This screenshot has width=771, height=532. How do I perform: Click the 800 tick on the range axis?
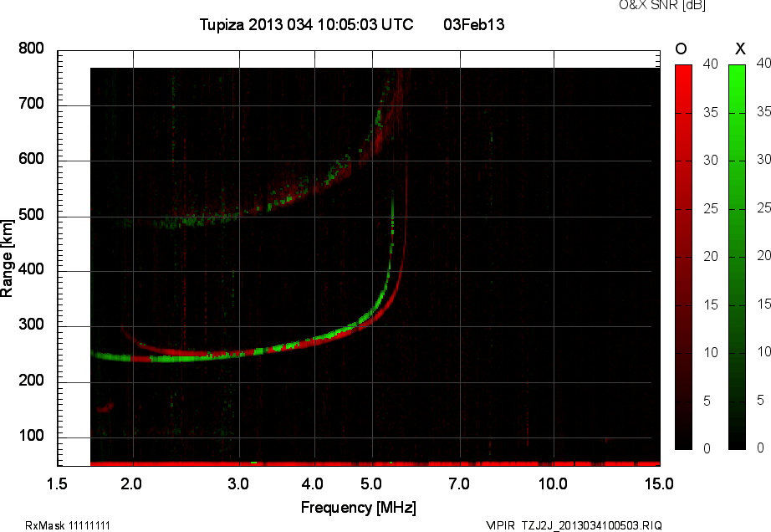[x=31, y=49]
